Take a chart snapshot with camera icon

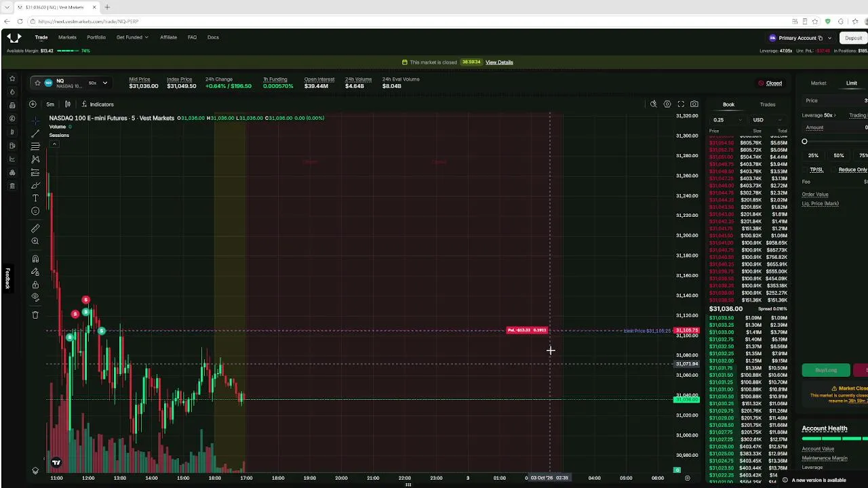coord(694,104)
